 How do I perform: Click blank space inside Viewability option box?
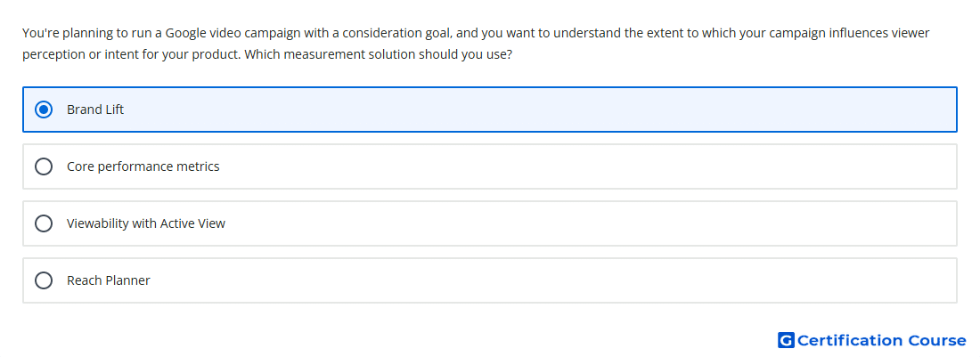pos(587,223)
